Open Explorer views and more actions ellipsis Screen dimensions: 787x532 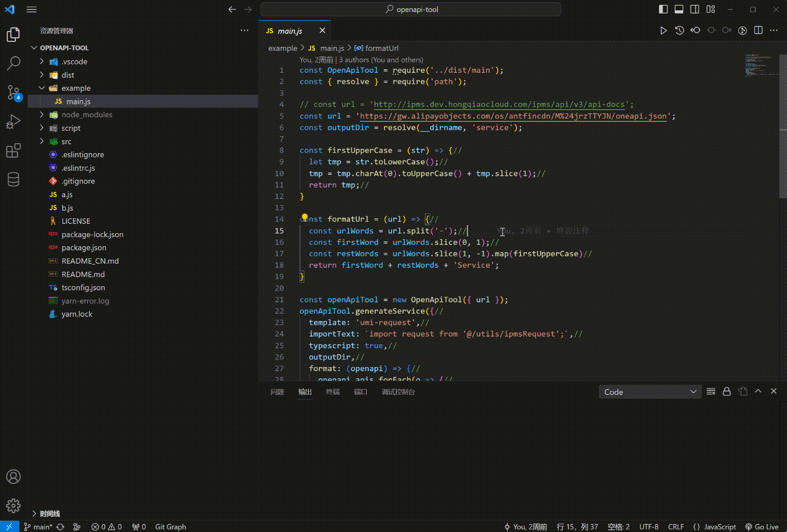[244, 31]
